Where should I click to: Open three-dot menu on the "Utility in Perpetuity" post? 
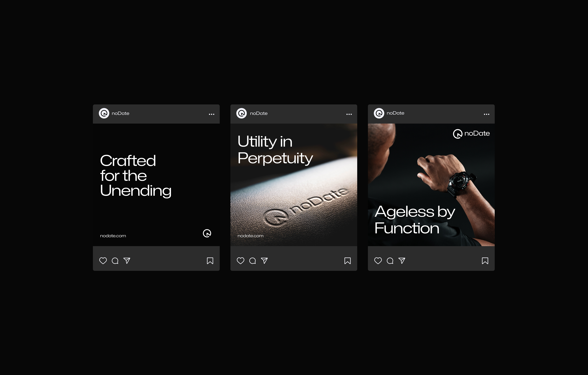349,114
